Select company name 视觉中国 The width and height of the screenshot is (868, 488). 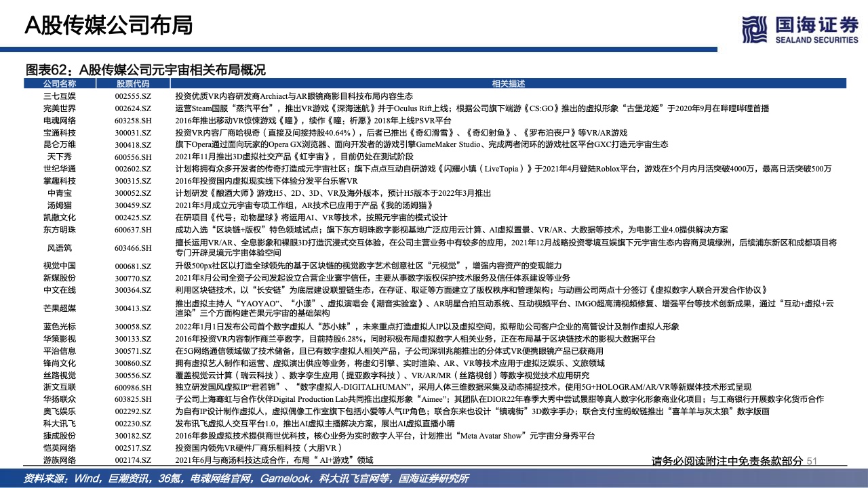[60, 265]
